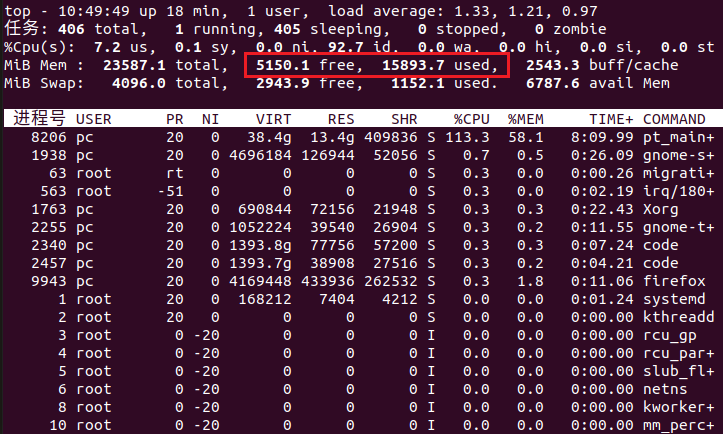The width and height of the screenshot is (723, 434).
Task: Click the mm_perc+ command name
Action: (679, 425)
